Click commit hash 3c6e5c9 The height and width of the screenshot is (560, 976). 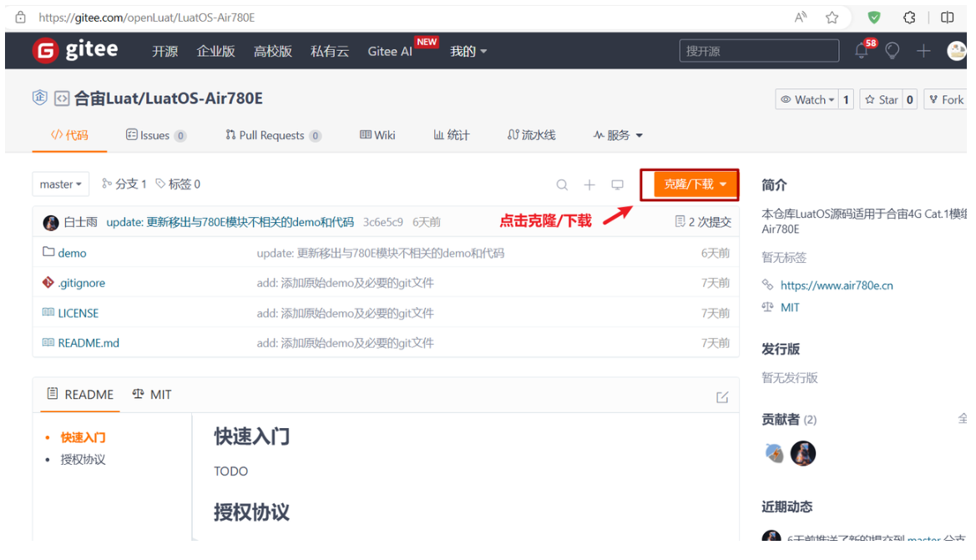tap(383, 222)
